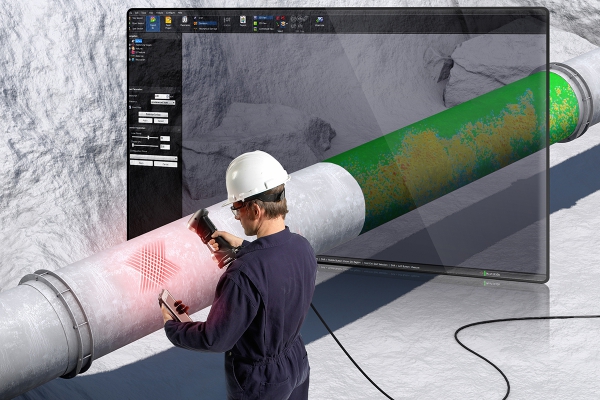Open the second-to-last menu in the menu bar
600x400 pixels.
click(170, 13)
